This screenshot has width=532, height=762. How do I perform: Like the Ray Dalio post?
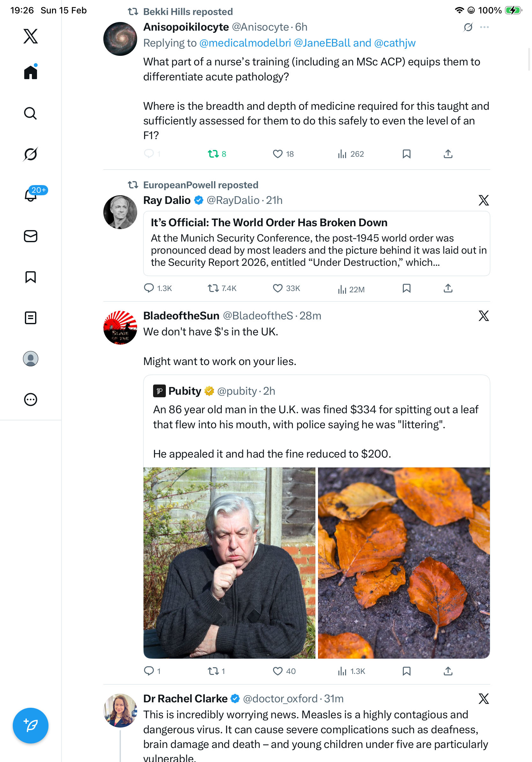(286, 288)
